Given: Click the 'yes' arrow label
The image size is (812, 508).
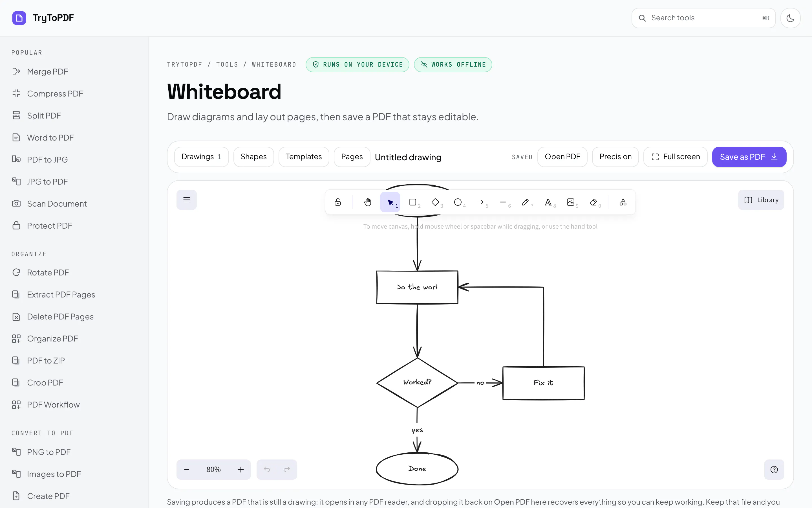Looking at the screenshot, I should pos(417,430).
